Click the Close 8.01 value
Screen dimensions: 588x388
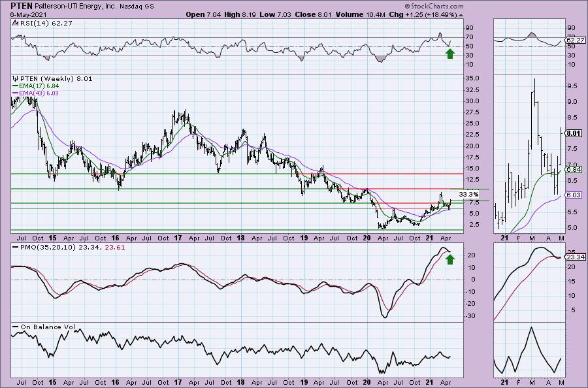click(313, 14)
